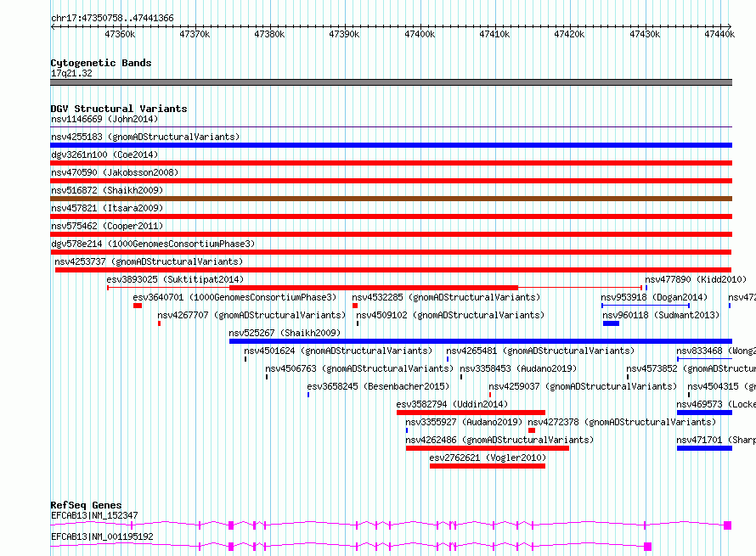Click the Cytogenetic Bands heading
756x556 pixels.
click(x=101, y=63)
